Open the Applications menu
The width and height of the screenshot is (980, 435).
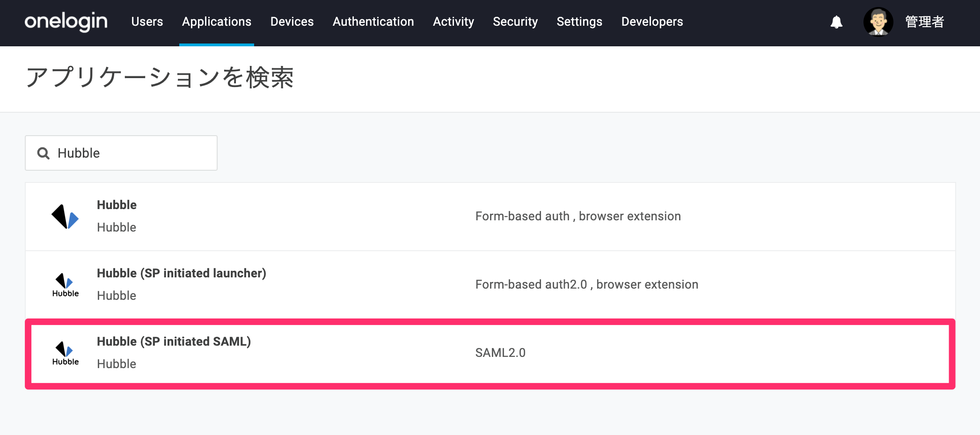[x=217, y=22]
